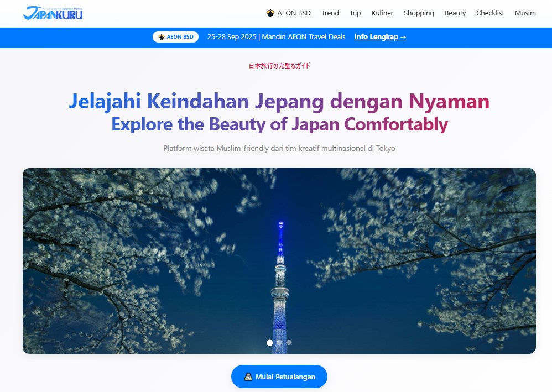Viewport: 552px width, 392px height.
Task: Click the Musim navigation item
Action: pyautogui.click(x=525, y=13)
